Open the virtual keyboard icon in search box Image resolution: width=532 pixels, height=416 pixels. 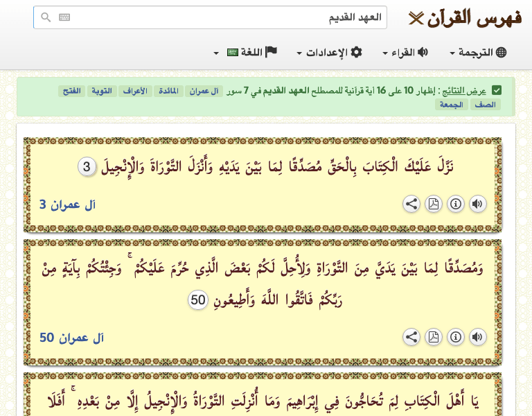tap(64, 18)
